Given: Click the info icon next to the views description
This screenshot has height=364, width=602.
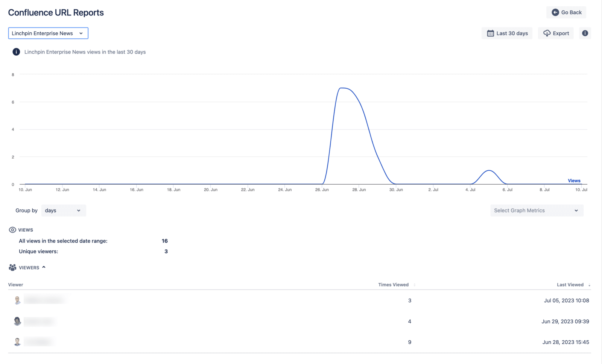Looking at the screenshot, I should click(16, 52).
